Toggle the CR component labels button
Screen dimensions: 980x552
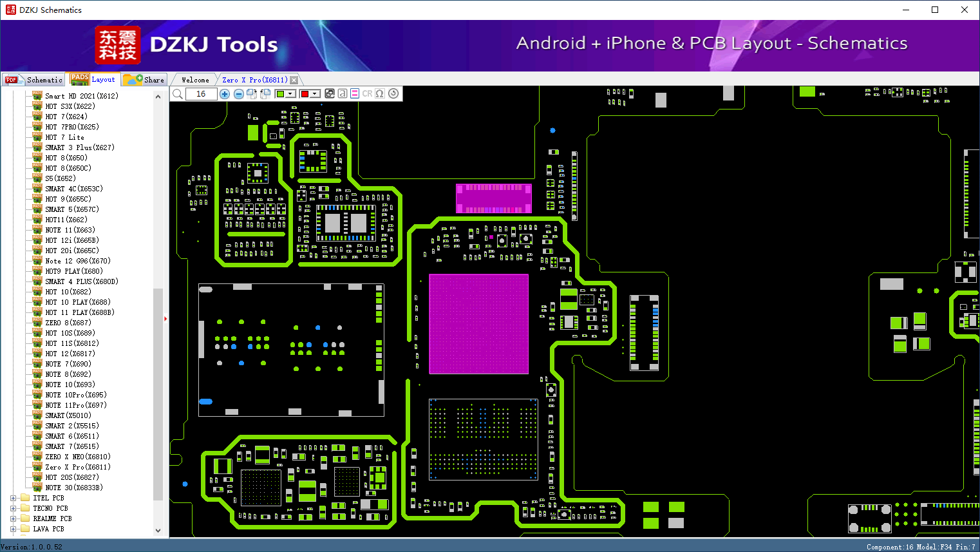click(367, 93)
